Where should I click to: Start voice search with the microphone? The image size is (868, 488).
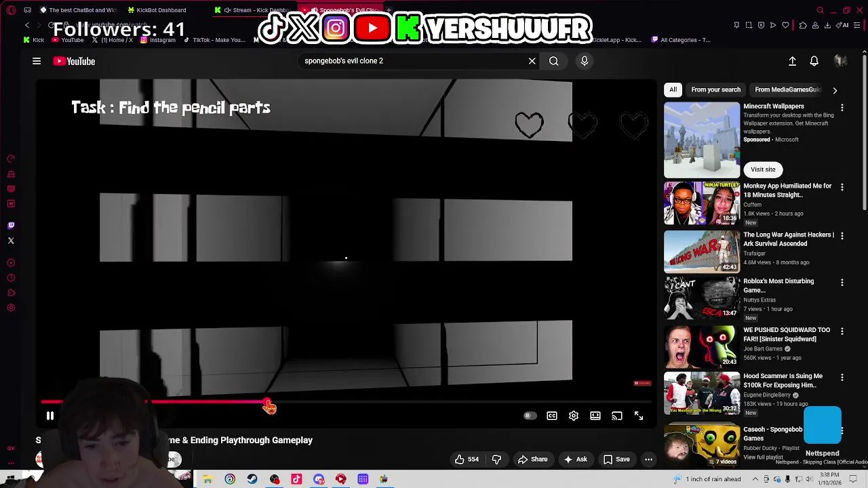[x=585, y=61]
